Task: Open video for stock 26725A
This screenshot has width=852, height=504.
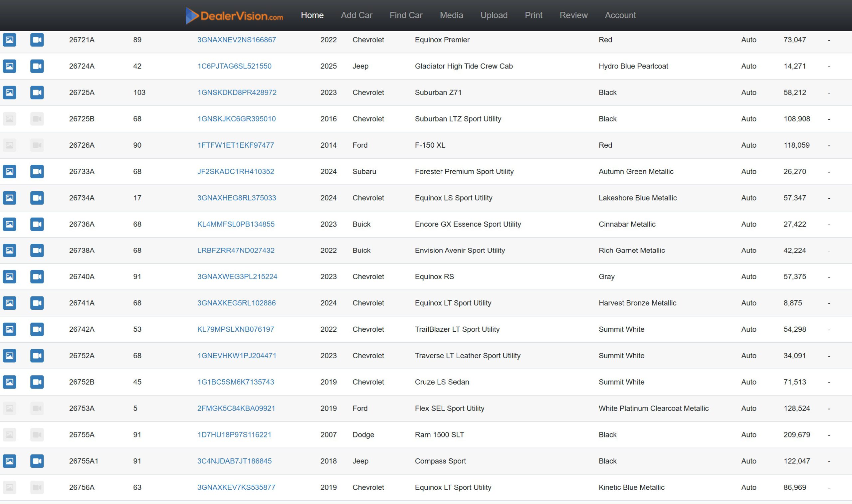Action: click(x=37, y=92)
